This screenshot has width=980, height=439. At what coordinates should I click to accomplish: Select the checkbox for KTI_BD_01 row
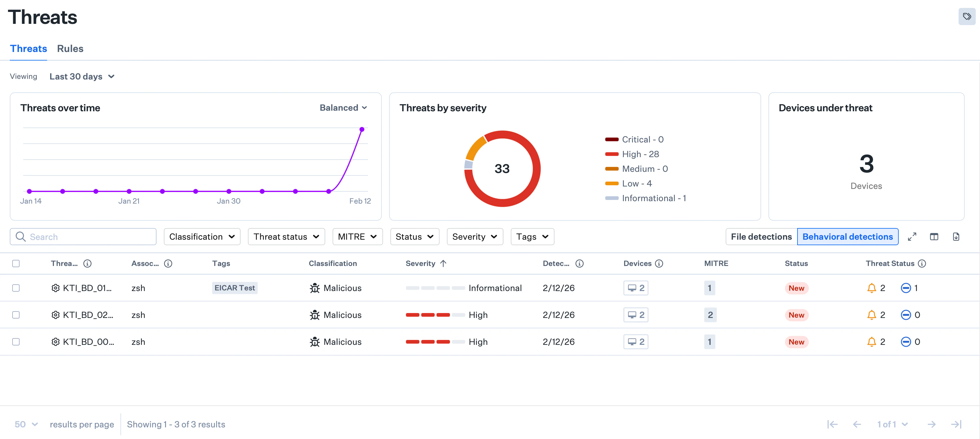tap(16, 288)
